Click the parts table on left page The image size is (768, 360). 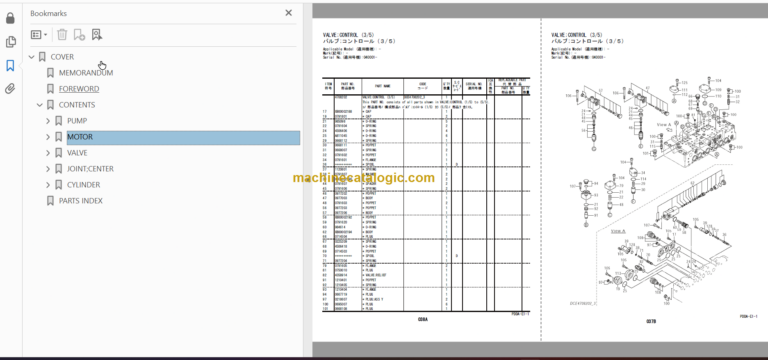click(x=426, y=195)
